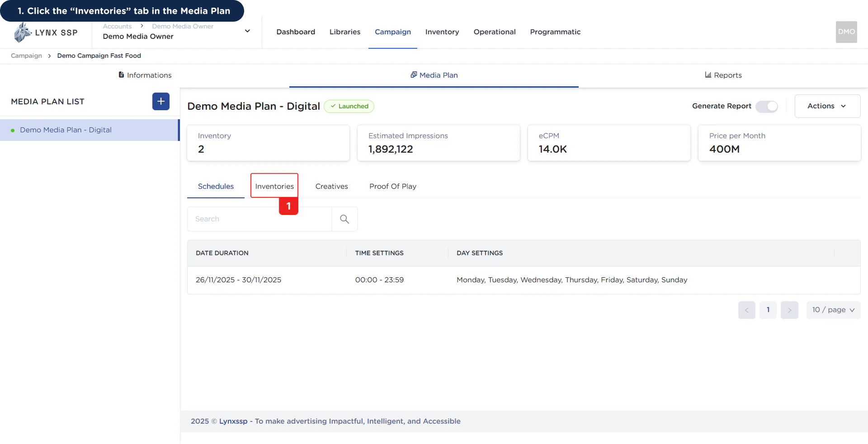Expand the Demo Media Owner account chevron
The height and width of the screenshot is (444, 868).
click(247, 31)
